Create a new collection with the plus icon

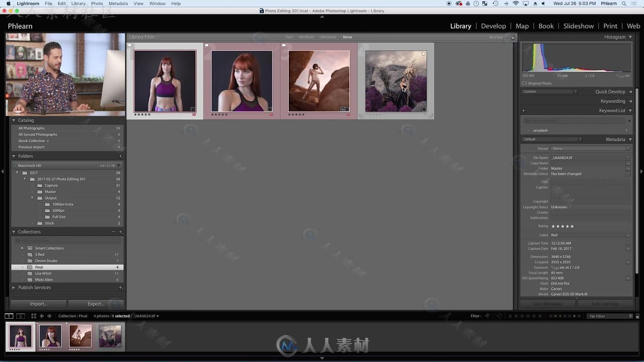[120, 232]
